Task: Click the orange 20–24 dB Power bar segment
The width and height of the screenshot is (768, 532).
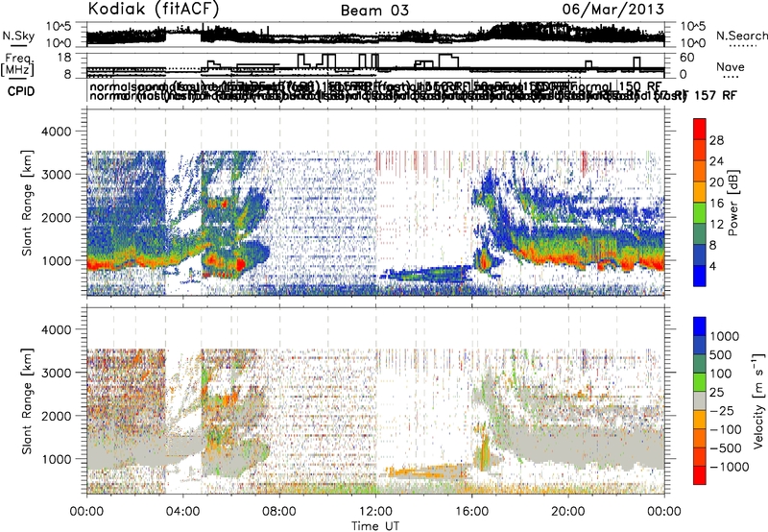Action: pos(700,172)
